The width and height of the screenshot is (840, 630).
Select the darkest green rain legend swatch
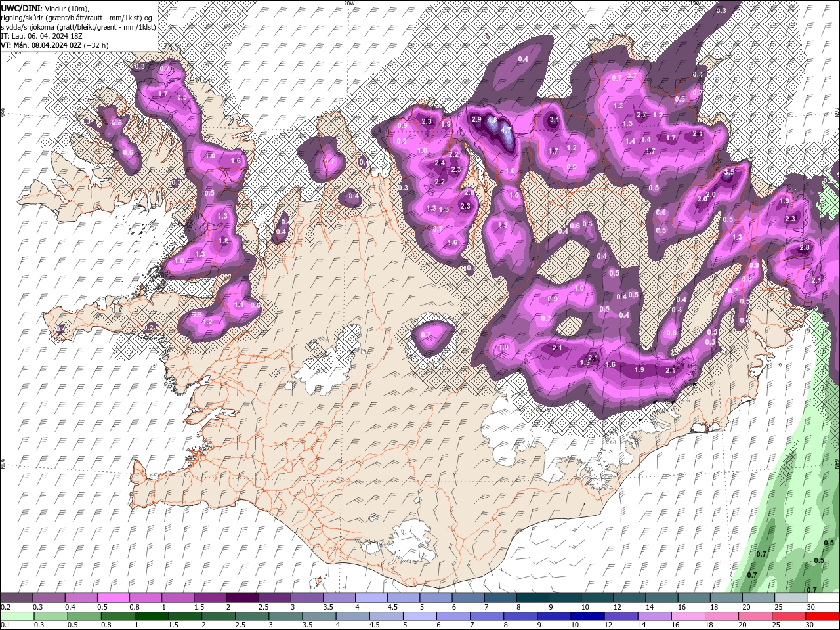(151, 617)
